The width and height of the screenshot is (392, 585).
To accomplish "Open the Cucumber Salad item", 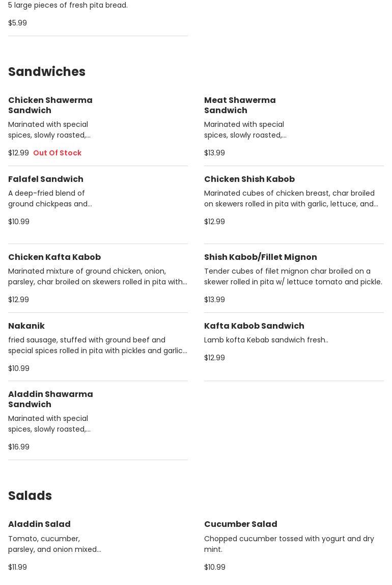I will tap(241, 524).
